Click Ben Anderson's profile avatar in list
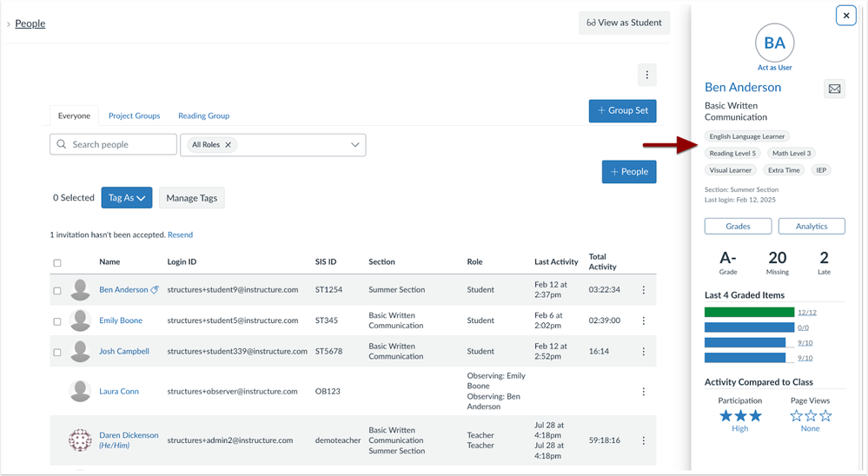Screen dimensions: 868x476 pos(80,289)
